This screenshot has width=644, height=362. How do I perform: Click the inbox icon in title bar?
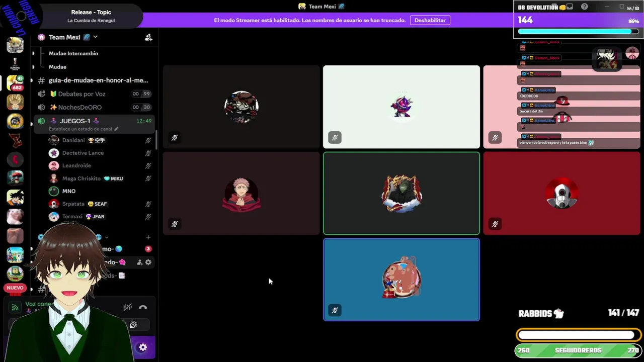[570, 7]
